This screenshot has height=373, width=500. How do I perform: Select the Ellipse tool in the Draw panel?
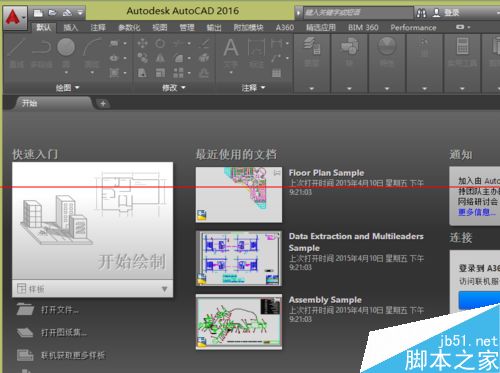click(x=114, y=58)
